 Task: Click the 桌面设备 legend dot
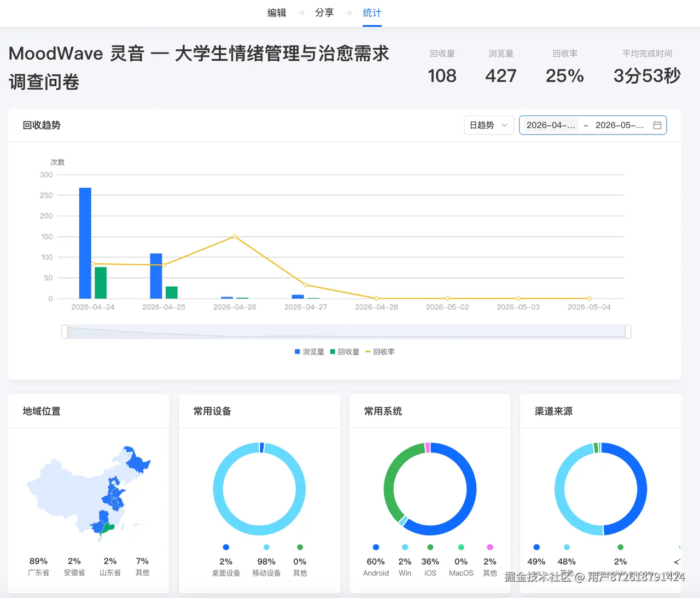226,547
